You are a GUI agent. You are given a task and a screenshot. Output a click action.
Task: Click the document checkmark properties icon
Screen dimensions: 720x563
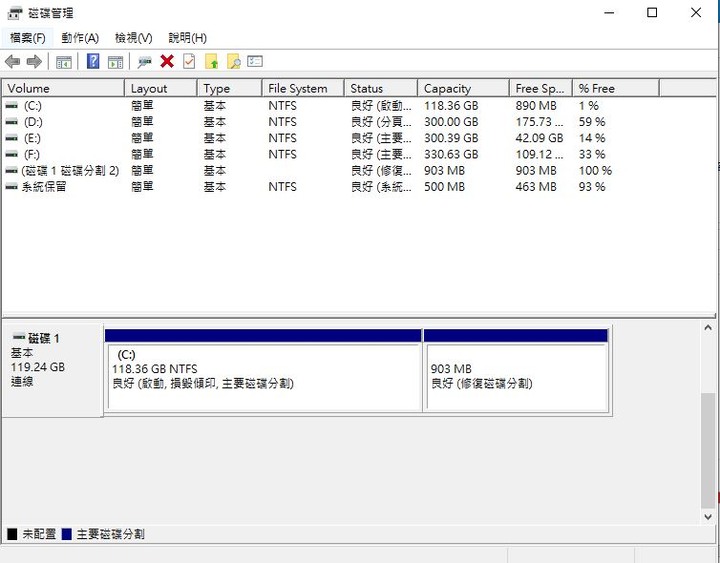189,62
